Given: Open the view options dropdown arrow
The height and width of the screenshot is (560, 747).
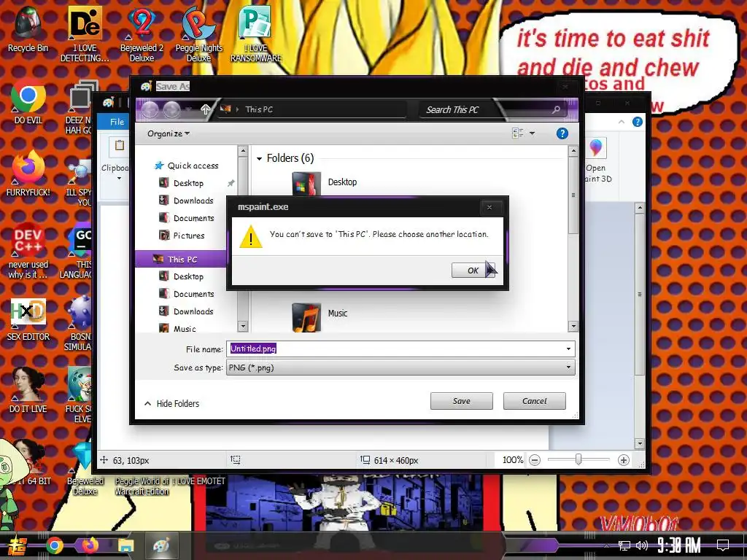Looking at the screenshot, I should click(532, 133).
